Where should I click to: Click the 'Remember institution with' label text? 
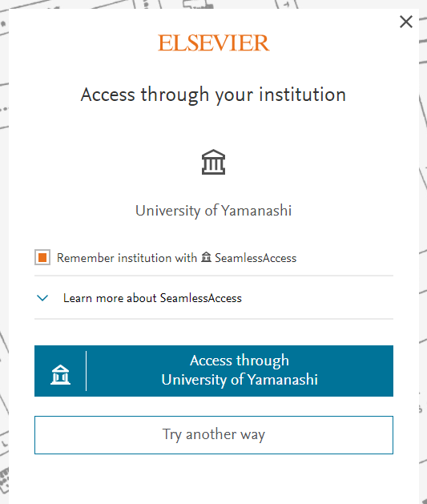[127, 258]
